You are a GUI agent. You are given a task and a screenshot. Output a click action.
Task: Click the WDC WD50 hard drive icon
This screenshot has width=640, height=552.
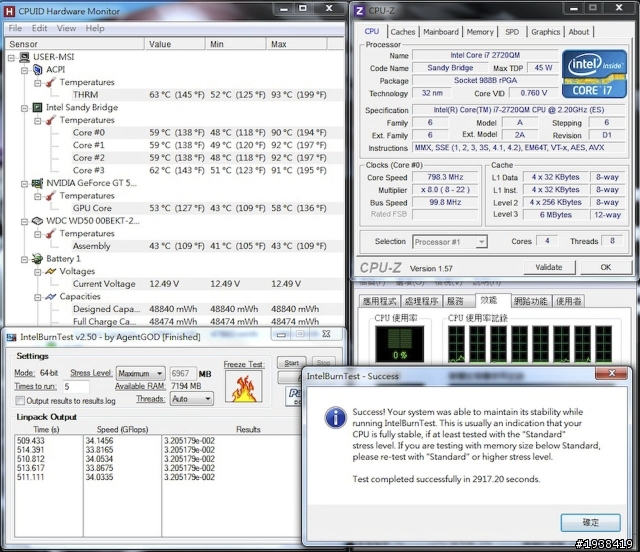(x=37, y=221)
